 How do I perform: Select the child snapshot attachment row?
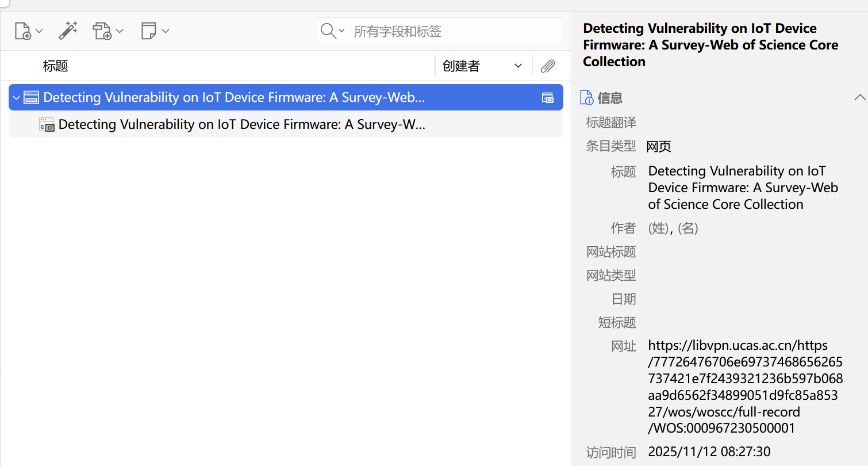pyautogui.click(x=241, y=125)
